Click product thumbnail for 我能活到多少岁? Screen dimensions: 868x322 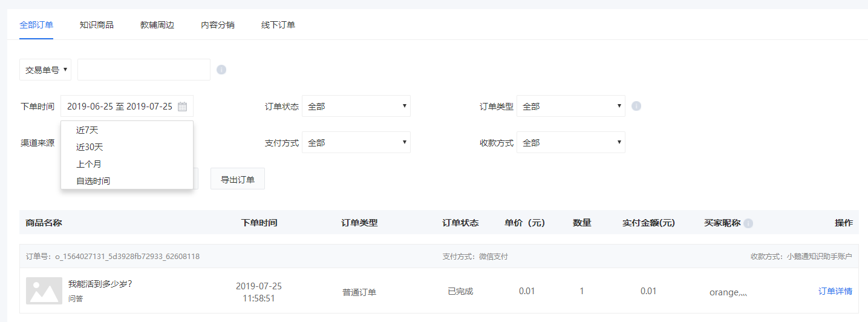(44, 291)
